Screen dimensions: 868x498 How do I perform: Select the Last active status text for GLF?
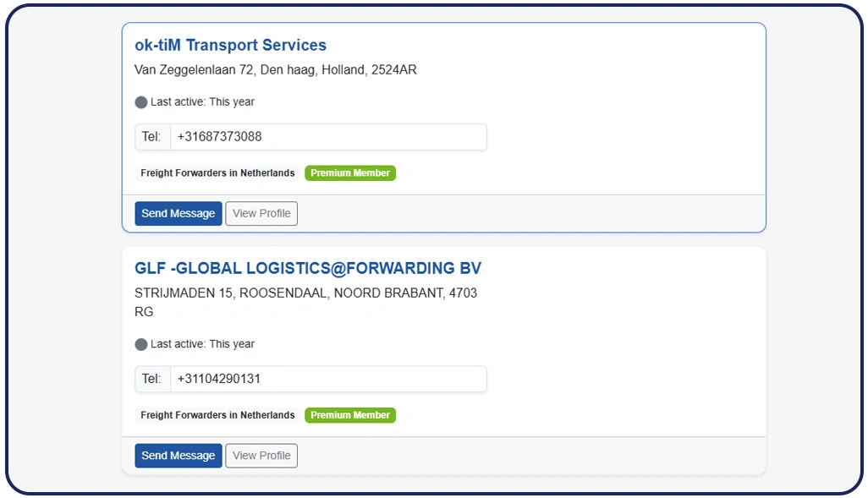click(201, 343)
